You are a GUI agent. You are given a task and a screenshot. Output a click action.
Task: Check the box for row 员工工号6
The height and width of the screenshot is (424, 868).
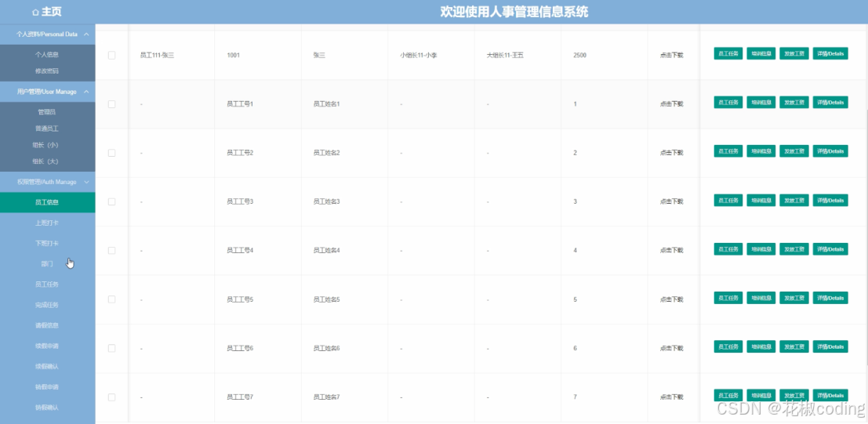112,348
